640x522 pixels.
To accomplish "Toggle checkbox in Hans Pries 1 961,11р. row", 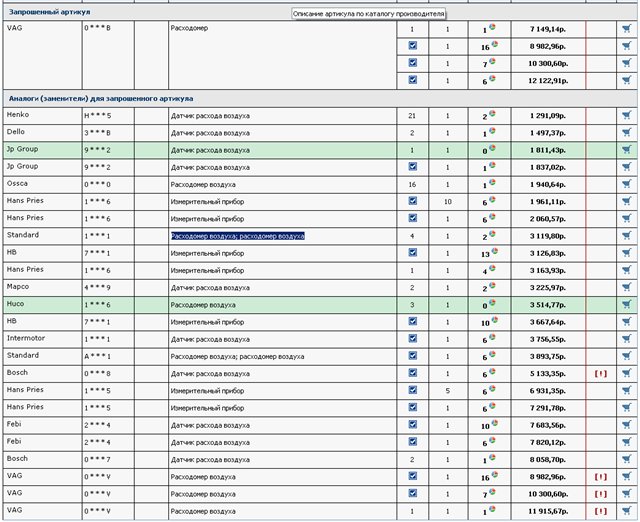I will tap(413, 200).
